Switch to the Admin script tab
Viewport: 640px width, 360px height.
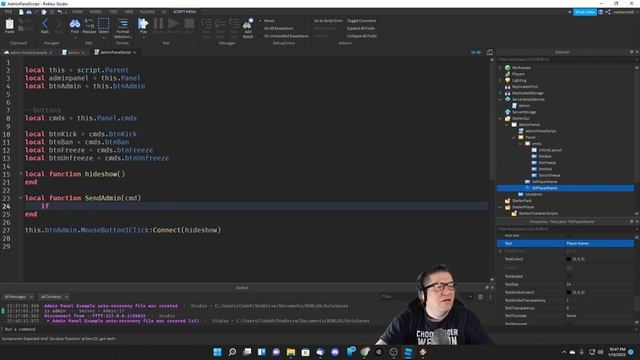coord(73,53)
